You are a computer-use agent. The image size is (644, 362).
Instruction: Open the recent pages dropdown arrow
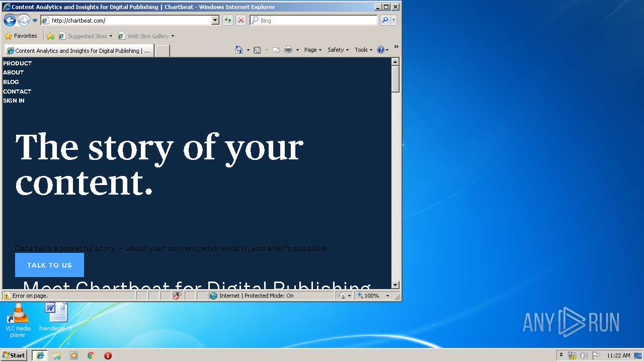tap(35, 21)
